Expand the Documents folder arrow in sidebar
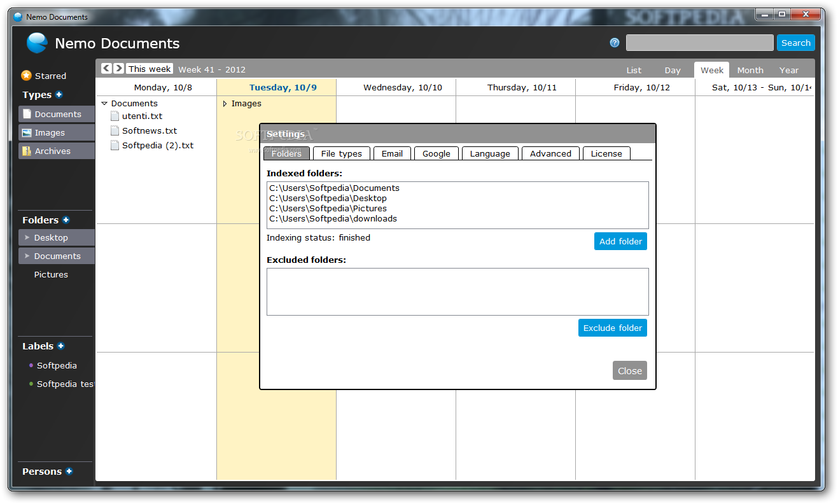This screenshot has height=504, width=838. tap(27, 256)
